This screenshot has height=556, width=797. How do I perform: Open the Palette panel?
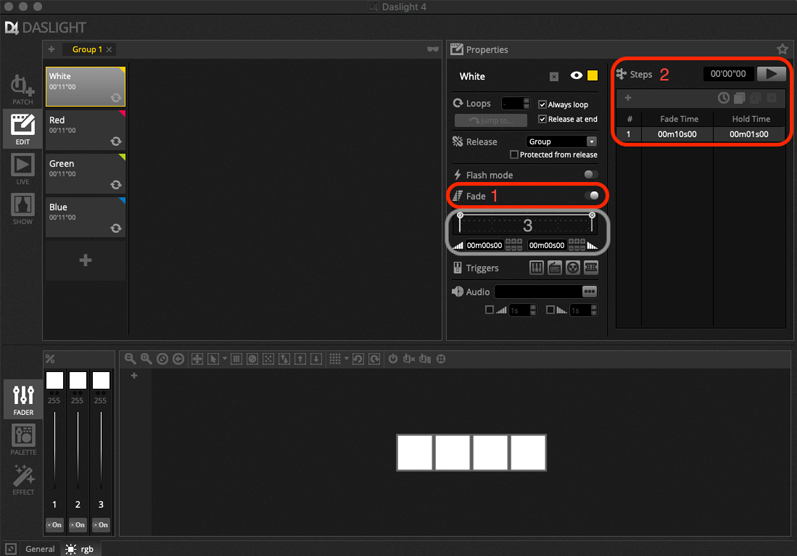[23, 440]
